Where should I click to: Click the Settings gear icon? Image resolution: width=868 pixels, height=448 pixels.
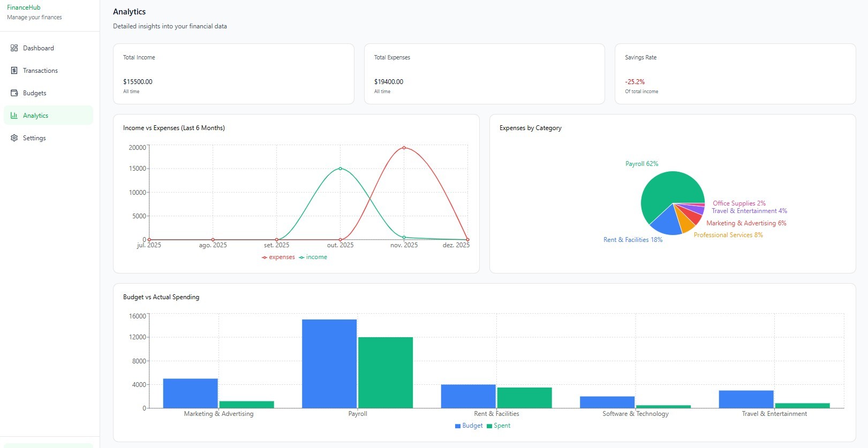14,138
